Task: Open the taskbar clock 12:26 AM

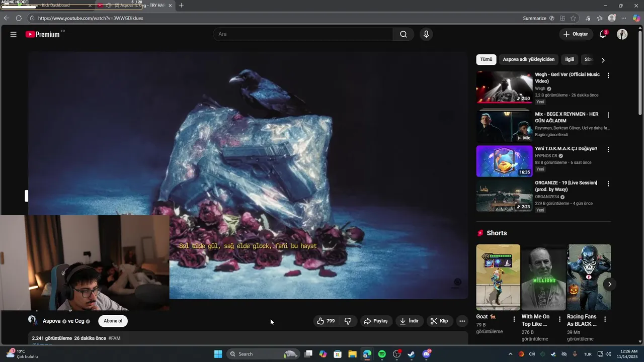Action: [x=629, y=354]
